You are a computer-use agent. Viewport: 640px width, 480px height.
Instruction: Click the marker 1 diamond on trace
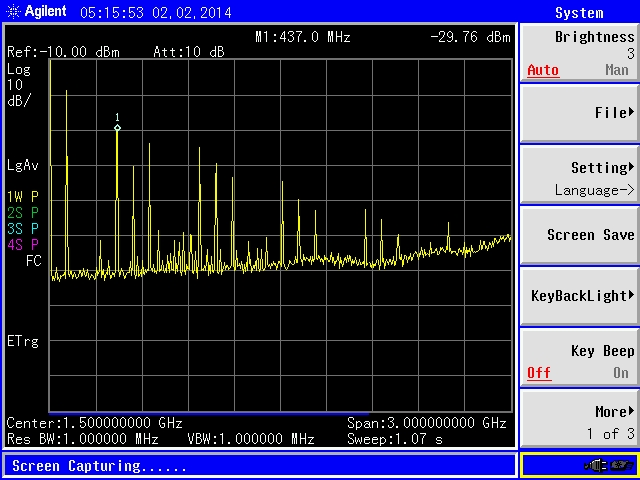(117, 127)
